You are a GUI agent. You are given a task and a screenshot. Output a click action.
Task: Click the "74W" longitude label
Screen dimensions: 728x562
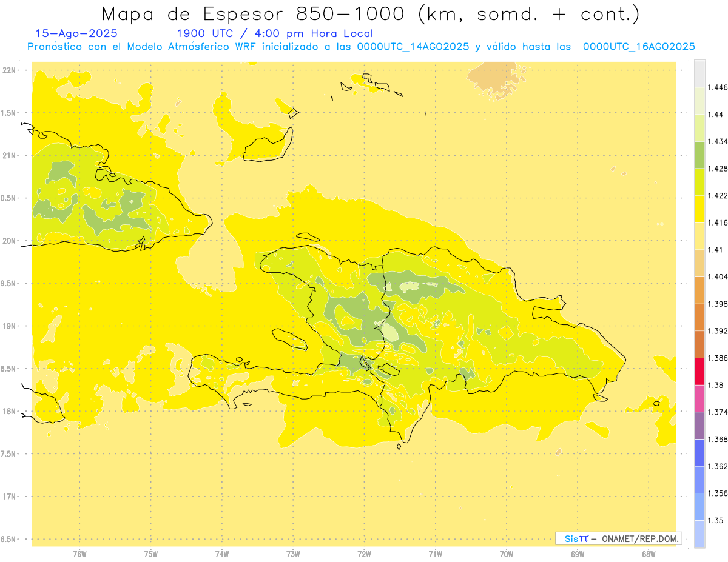[222, 554]
